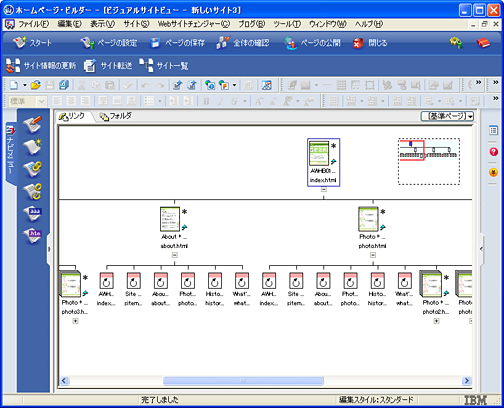This screenshot has height=408, width=504.
Task: Open the dropdown arrow beside new document
Action: pyautogui.click(x=24, y=85)
